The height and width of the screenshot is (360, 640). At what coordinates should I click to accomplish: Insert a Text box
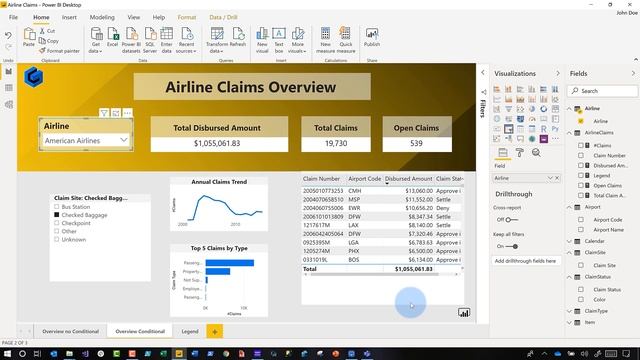click(x=279, y=40)
